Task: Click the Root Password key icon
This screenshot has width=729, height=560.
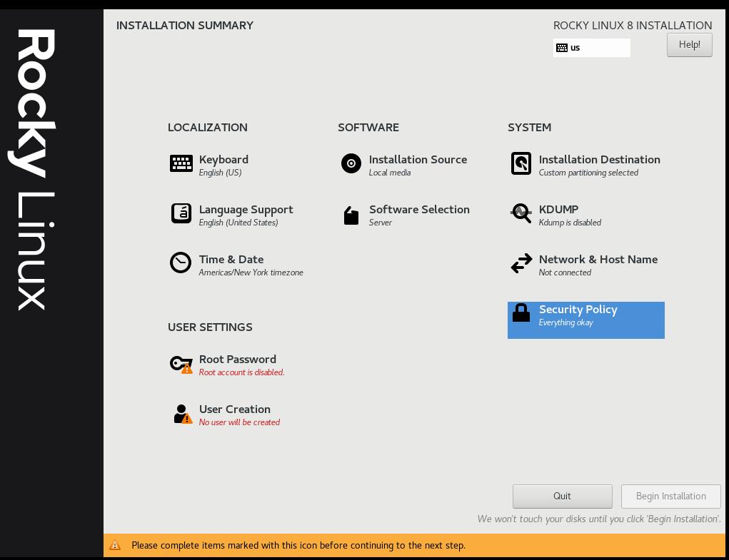Action: (181, 363)
